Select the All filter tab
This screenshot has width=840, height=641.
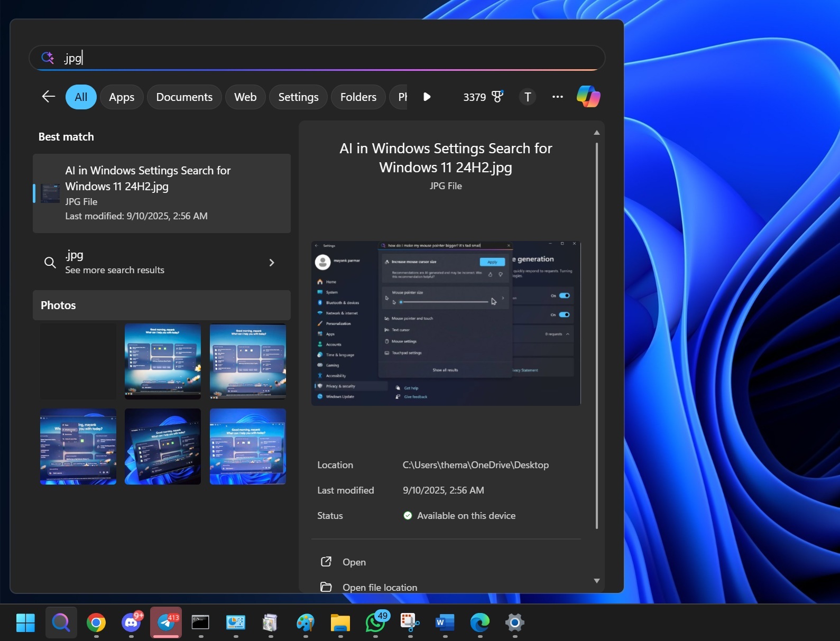coord(81,97)
